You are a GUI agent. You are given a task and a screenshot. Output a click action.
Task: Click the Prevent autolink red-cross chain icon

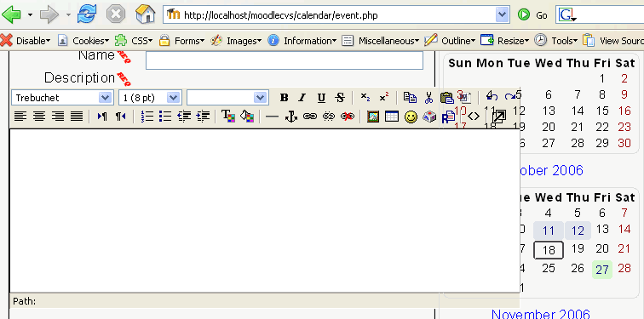(x=348, y=117)
